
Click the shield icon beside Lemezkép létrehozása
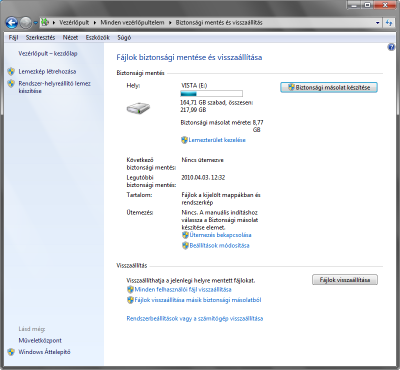(x=11, y=71)
